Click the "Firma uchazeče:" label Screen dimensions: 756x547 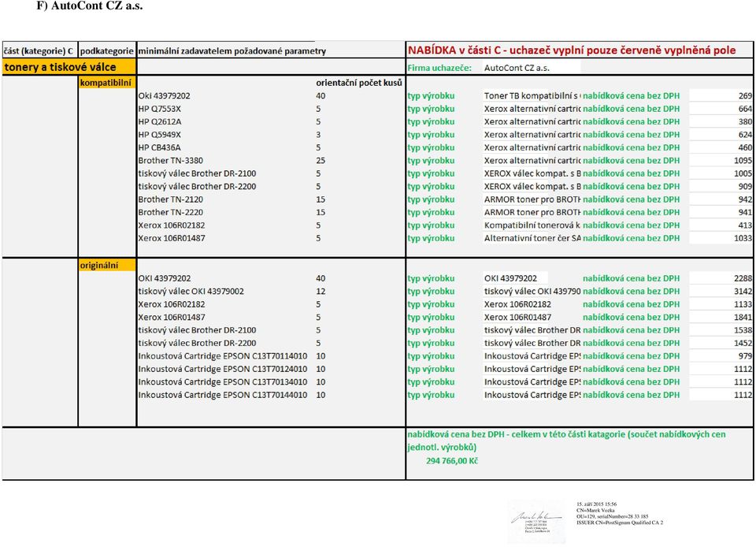439,68
